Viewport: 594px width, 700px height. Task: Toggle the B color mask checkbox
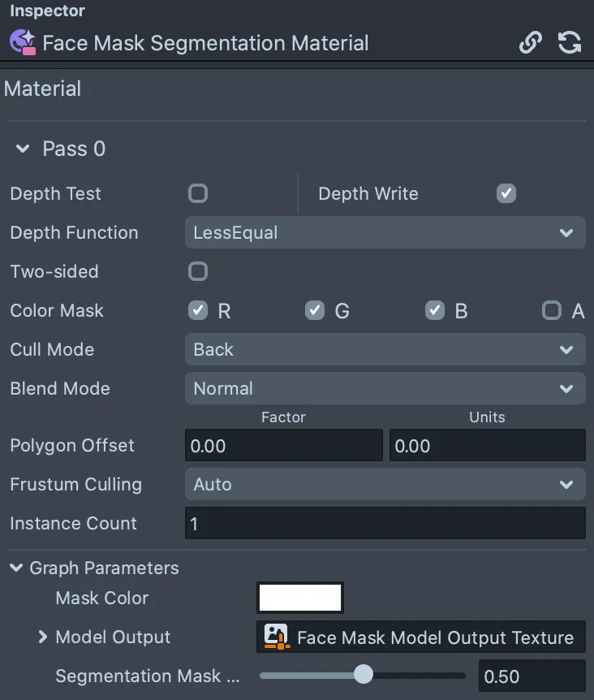point(435,310)
